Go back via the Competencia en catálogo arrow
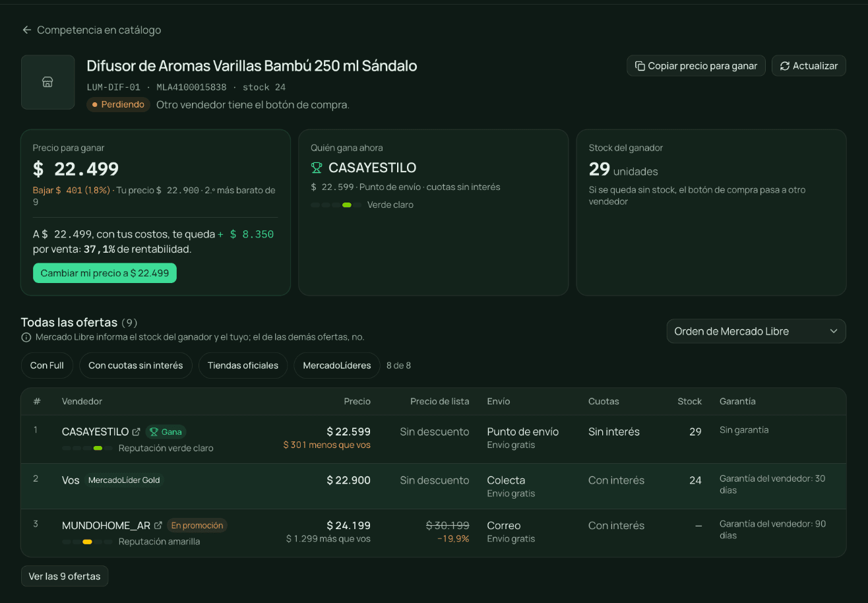868x603 pixels. 26,30
